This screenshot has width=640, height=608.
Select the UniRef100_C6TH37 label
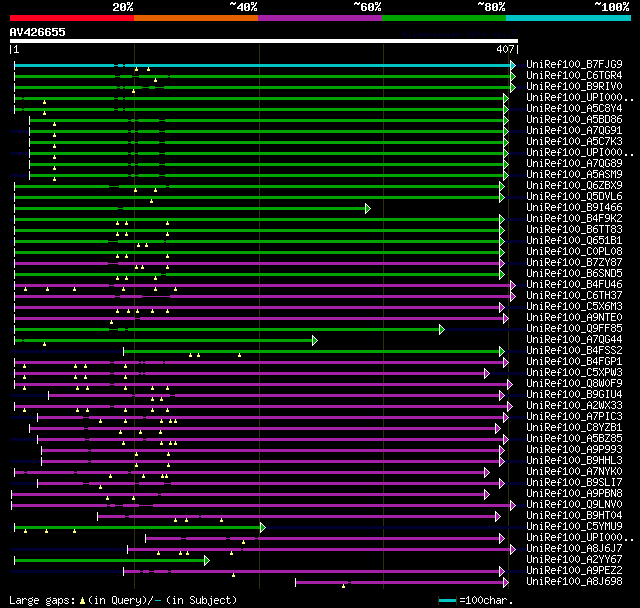(574, 296)
